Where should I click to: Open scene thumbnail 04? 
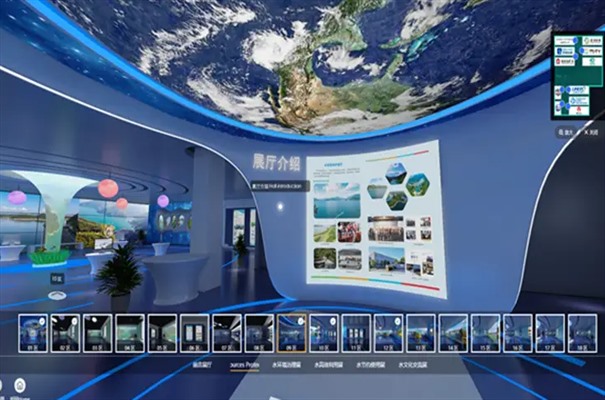coord(130,333)
